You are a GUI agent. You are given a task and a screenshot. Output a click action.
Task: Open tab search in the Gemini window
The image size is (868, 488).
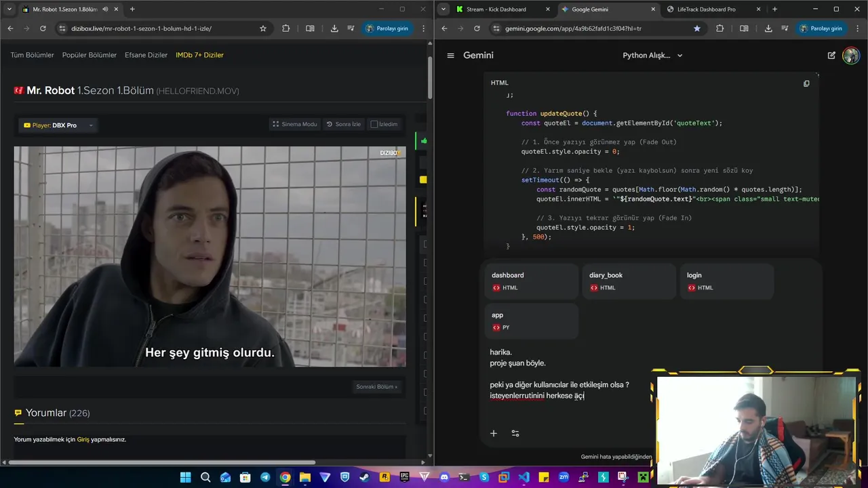pos(443,9)
